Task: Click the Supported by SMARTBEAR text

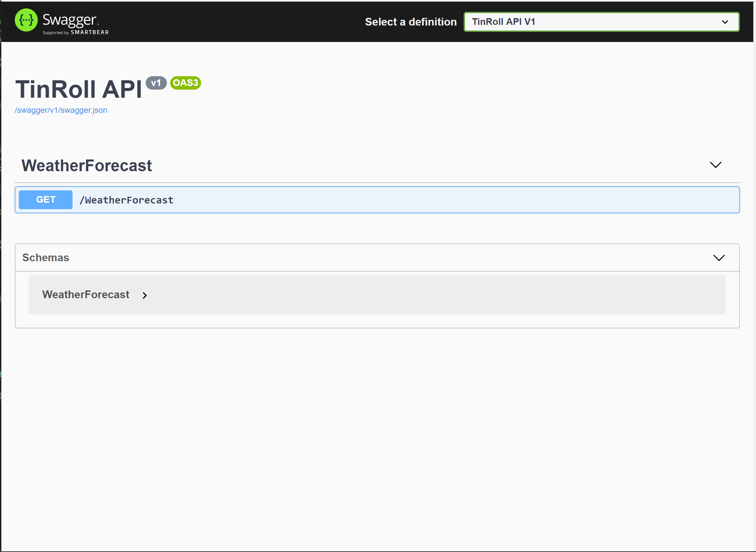Action: click(x=76, y=33)
